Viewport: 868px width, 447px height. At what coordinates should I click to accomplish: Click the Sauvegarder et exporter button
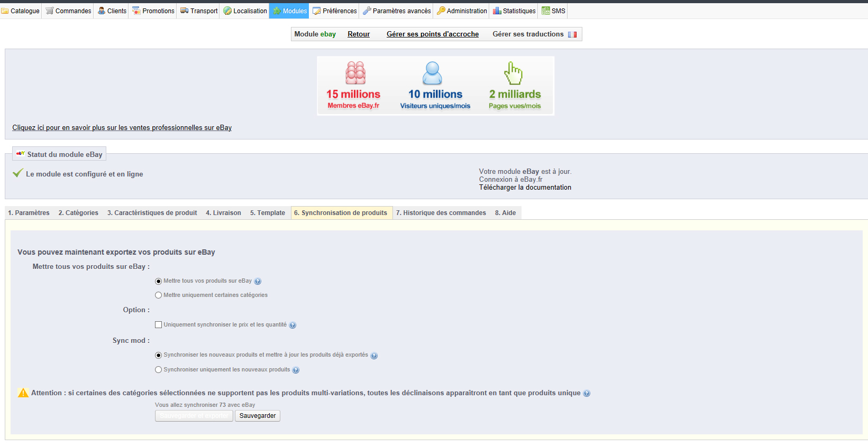point(194,416)
